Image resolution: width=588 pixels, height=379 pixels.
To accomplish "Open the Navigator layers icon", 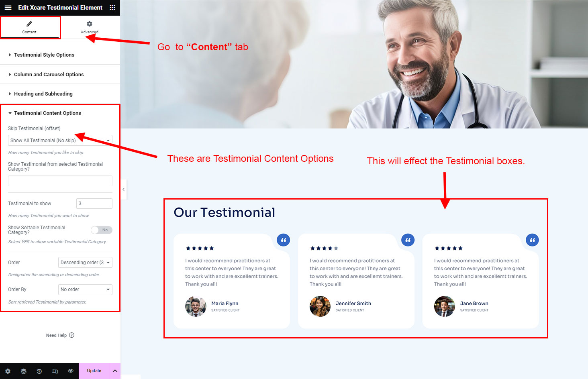I will coord(24,371).
